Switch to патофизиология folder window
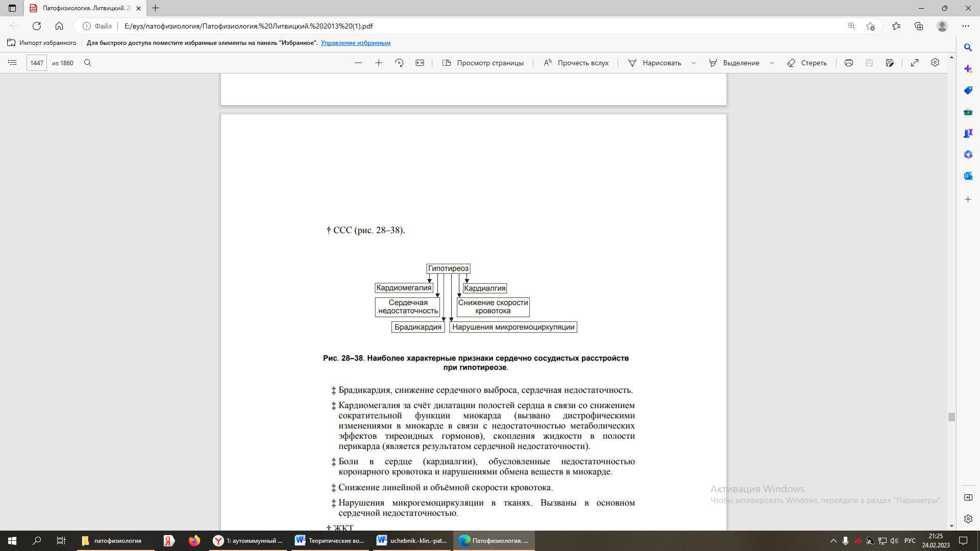Image resolution: width=980 pixels, height=551 pixels. 116,541
